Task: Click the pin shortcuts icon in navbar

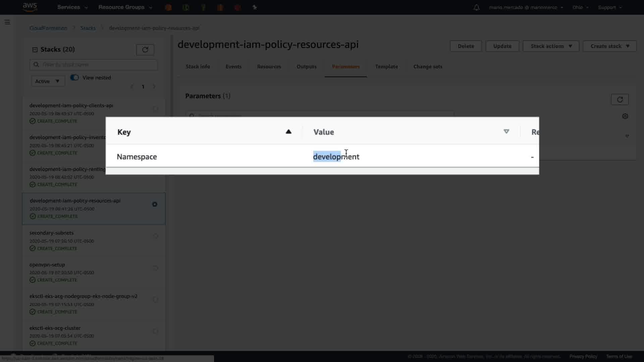Action: coord(255,7)
